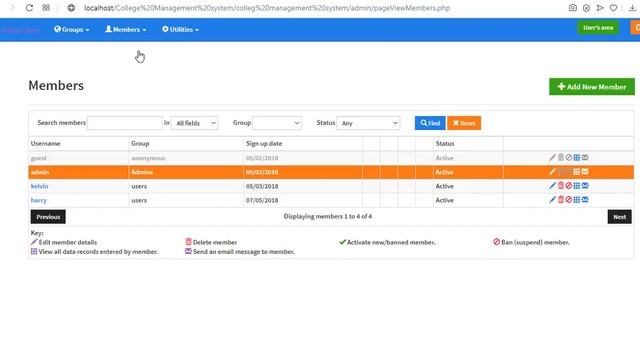View data records entered by guest

click(577, 158)
